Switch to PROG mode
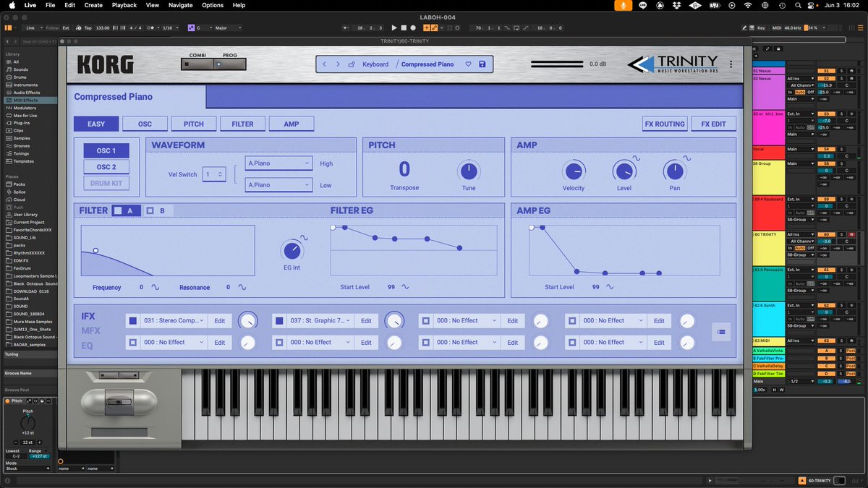868x488 pixels. (229, 64)
